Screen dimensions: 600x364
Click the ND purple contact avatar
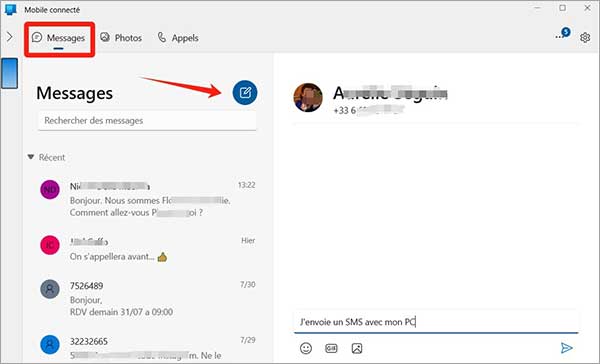click(x=50, y=189)
